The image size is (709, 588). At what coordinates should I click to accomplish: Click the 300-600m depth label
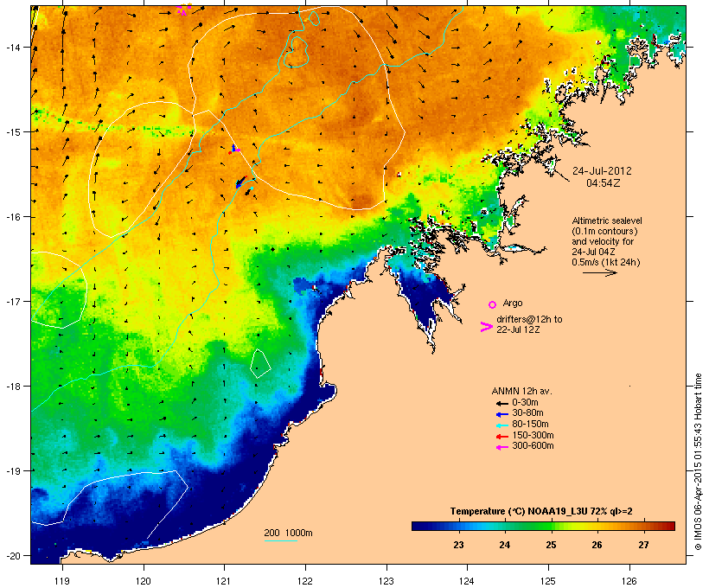coord(533,446)
